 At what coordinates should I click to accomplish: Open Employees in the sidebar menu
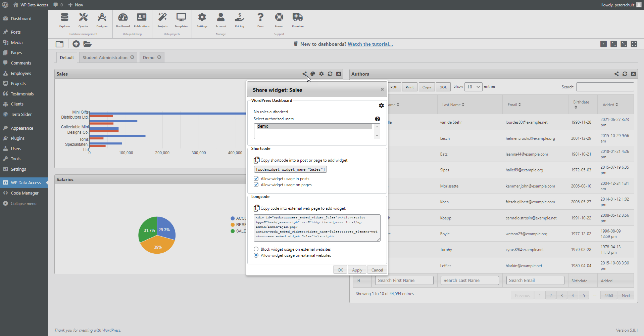[21, 73]
